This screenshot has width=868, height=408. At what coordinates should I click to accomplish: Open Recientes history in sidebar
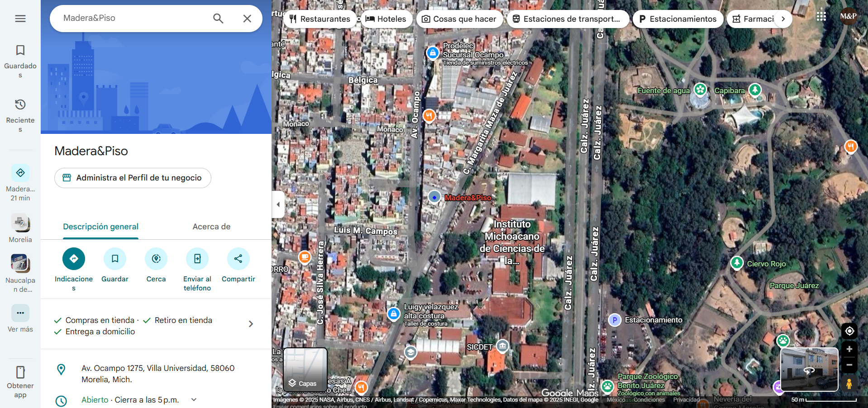pos(20,104)
